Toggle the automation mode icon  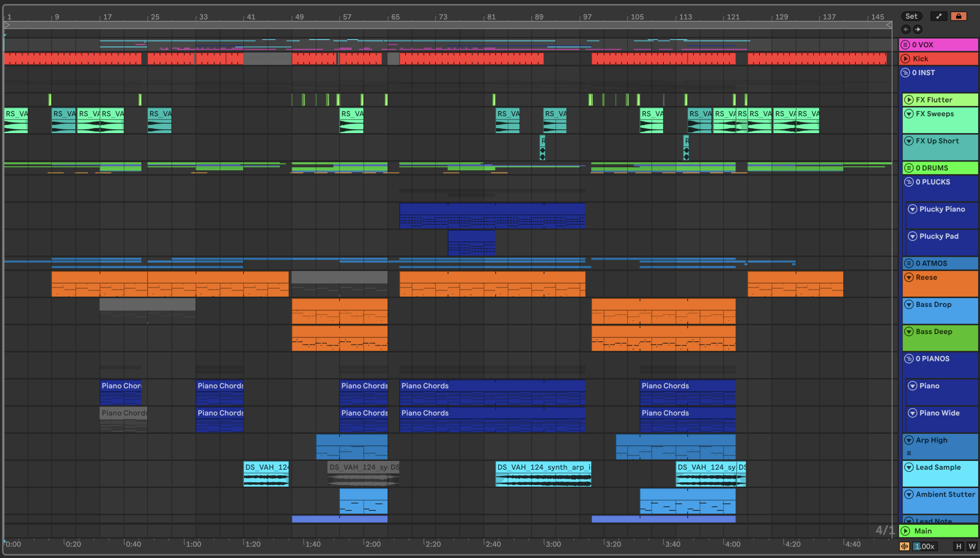938,16
